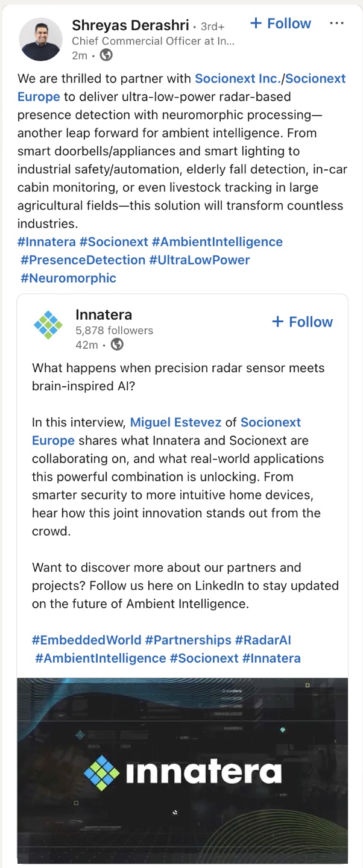Select the #Innatera hashtag in top post
Screen dimensions: 363x868
(x=46, y=242)
